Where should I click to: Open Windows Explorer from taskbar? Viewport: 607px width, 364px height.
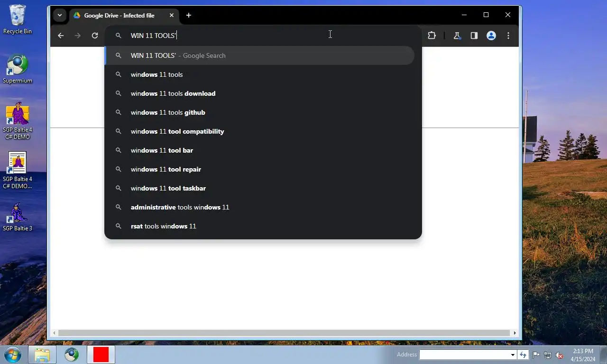(x=42, y=355)
